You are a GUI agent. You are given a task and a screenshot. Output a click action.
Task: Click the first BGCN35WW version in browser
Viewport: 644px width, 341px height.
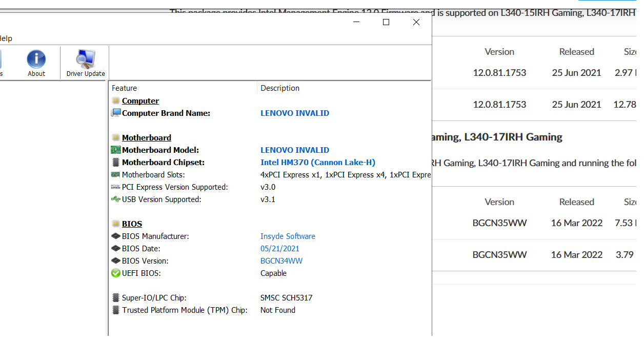pyautogui.click(x=499, y=223)
